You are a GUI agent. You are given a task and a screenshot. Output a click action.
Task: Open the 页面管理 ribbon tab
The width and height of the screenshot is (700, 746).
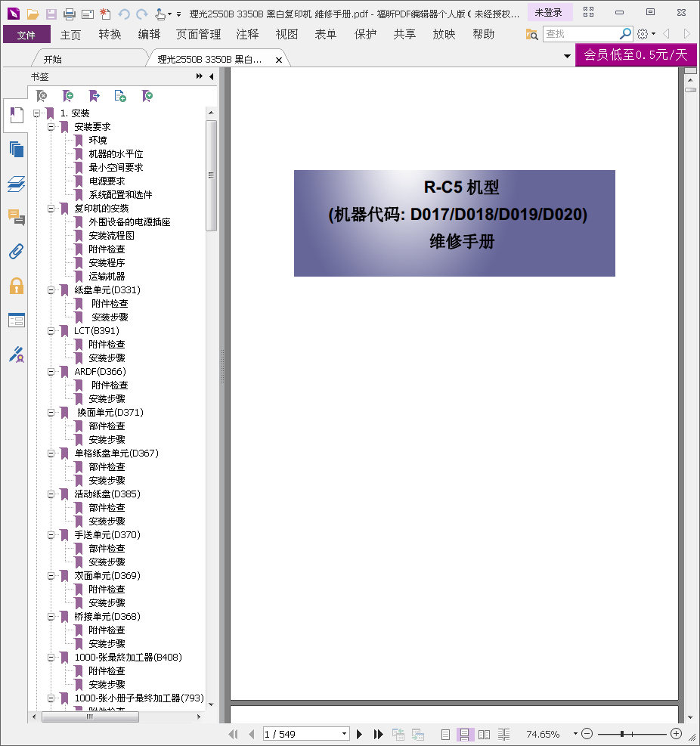click(x=199, y=34)
